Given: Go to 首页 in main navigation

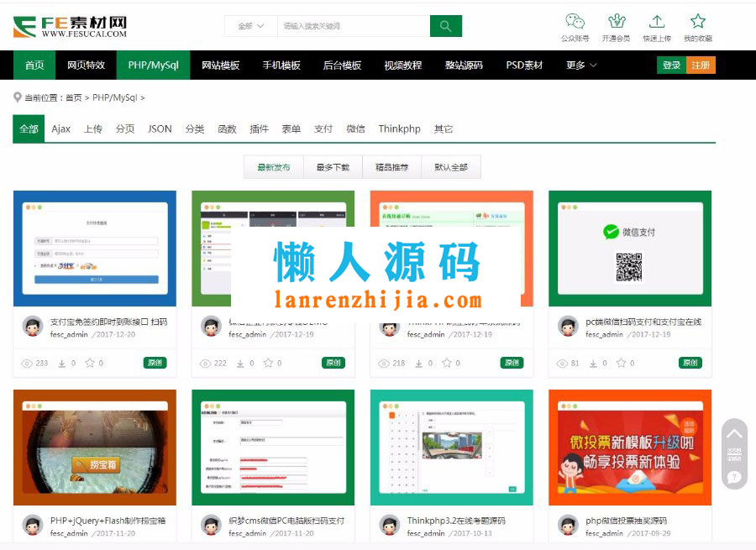Looking at the screenshot, I should 34,65.
